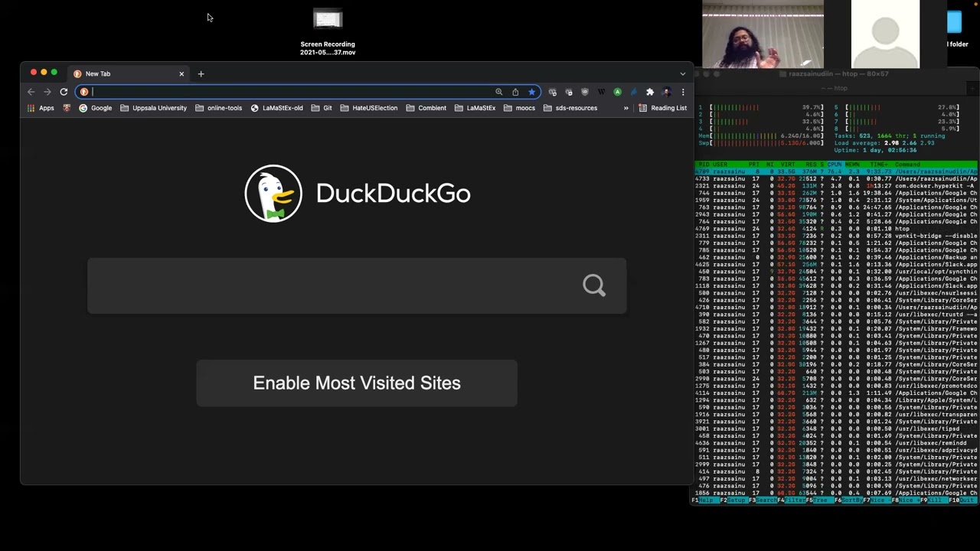
Task: Reload the current Chrome page
Action: (64, 92)
